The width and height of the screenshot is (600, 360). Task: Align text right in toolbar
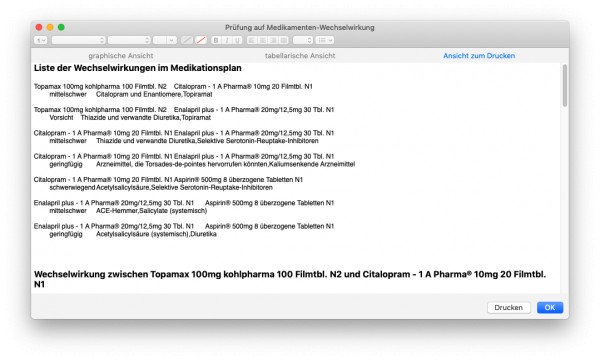pyautogui.click(x=273, y=40)
